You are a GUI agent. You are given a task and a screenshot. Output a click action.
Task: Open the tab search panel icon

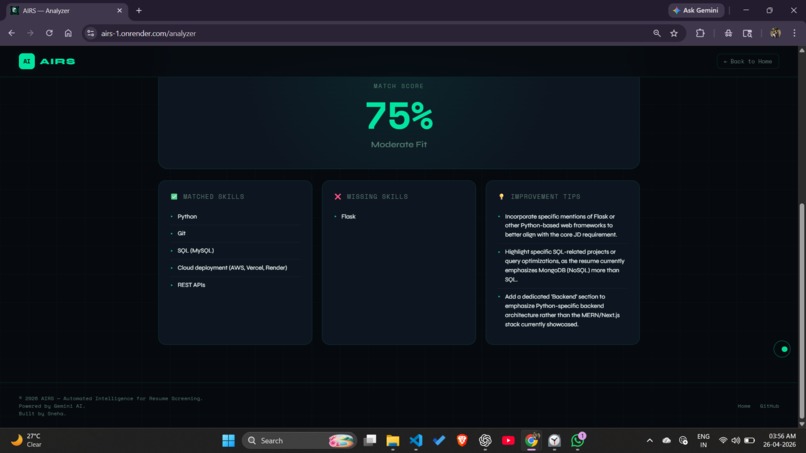pyautogui.click(x=747, y=33)
